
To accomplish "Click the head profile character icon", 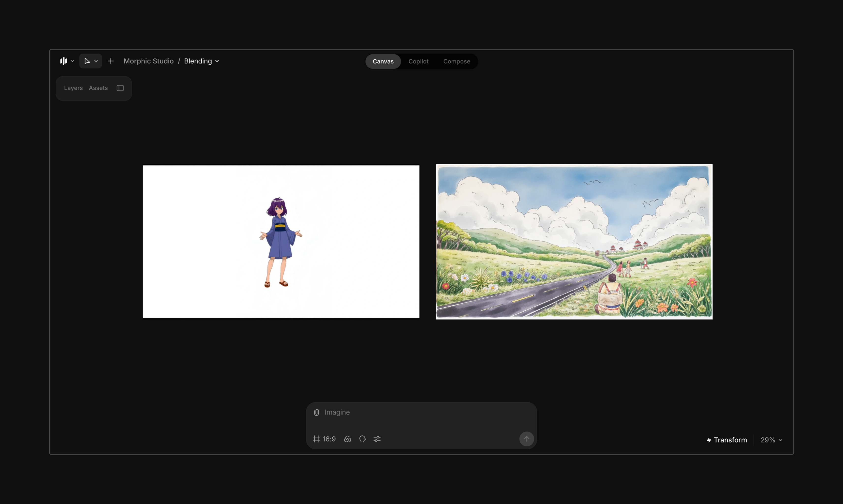I will tap(362, 439).
